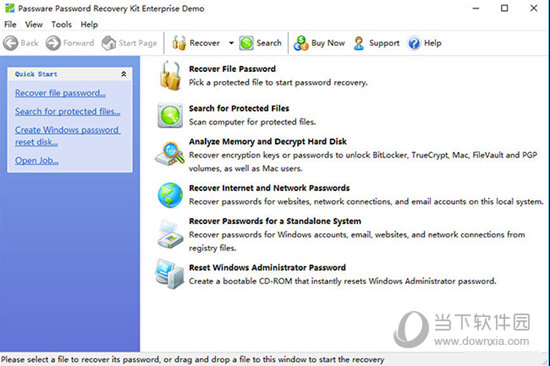This screenshot has width=550, height=366.
Task: Click Recover Passwords for a Standalone System heading
Action: coord(275,221)
